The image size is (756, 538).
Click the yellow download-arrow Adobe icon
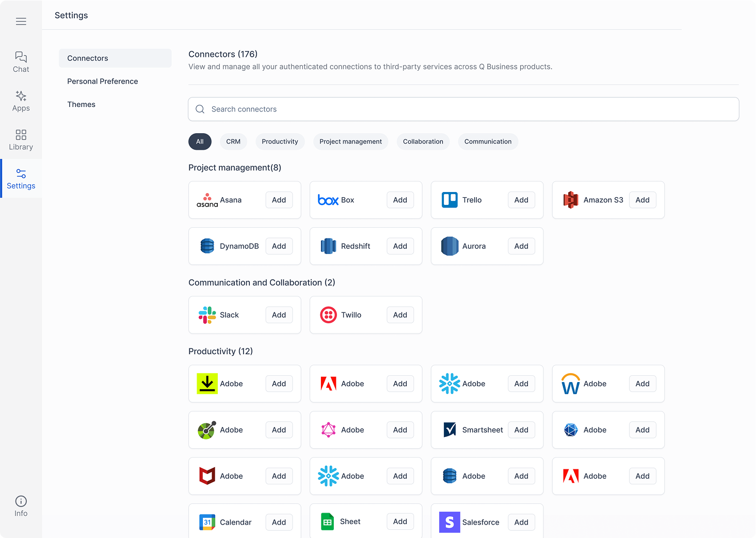pyautogui.click(x=207, y=384)
